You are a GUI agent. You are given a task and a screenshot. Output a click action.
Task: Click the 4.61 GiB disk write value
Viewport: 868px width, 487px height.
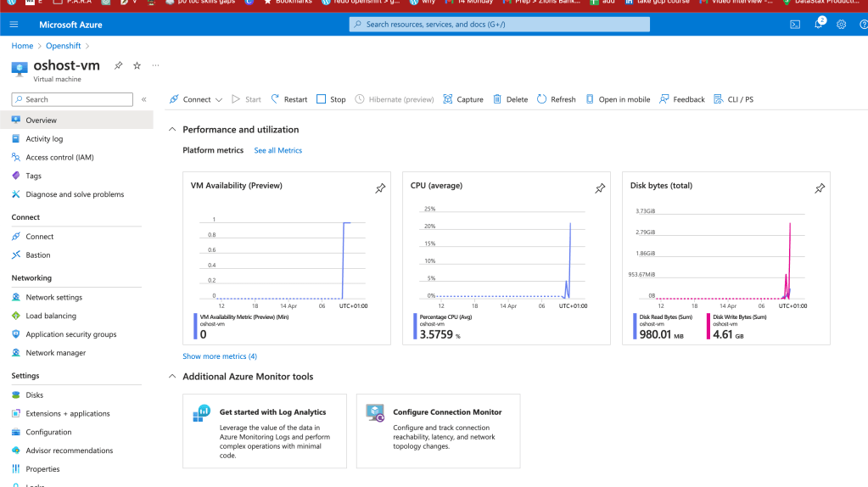(x=728, y=334)
